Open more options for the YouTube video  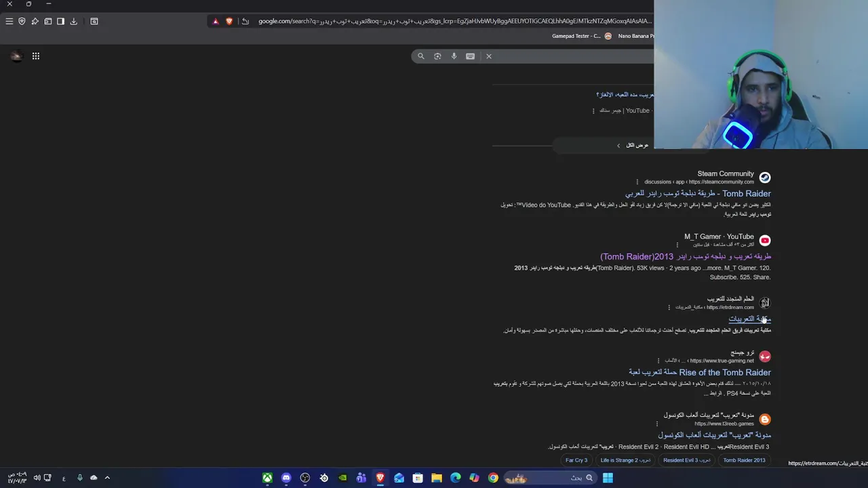(593, 110)
